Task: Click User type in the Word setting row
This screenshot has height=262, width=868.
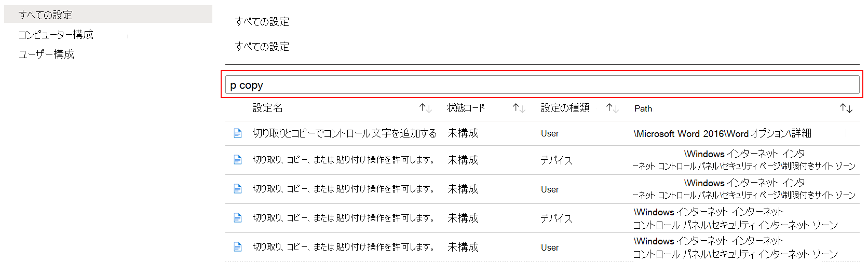Action: coord(550,133)
